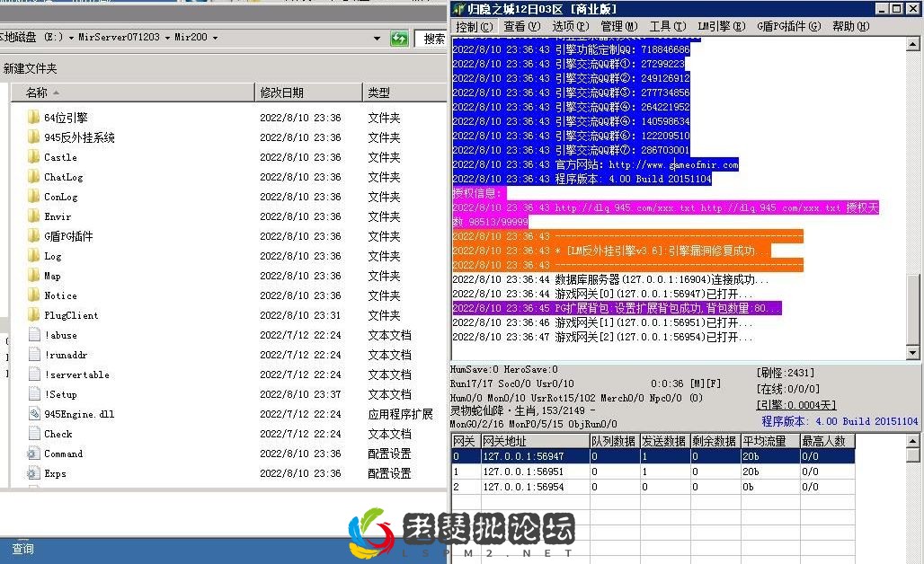
Task: Click the PG扩展背包 log line
Action: tap(617, 308)
